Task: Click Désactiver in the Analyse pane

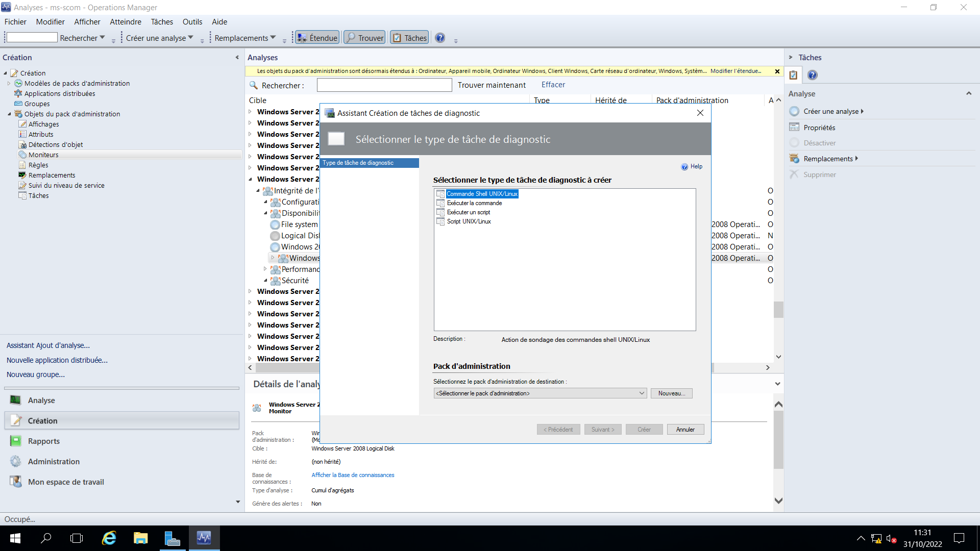Action: pyautogui.click(x=820, y=143)
